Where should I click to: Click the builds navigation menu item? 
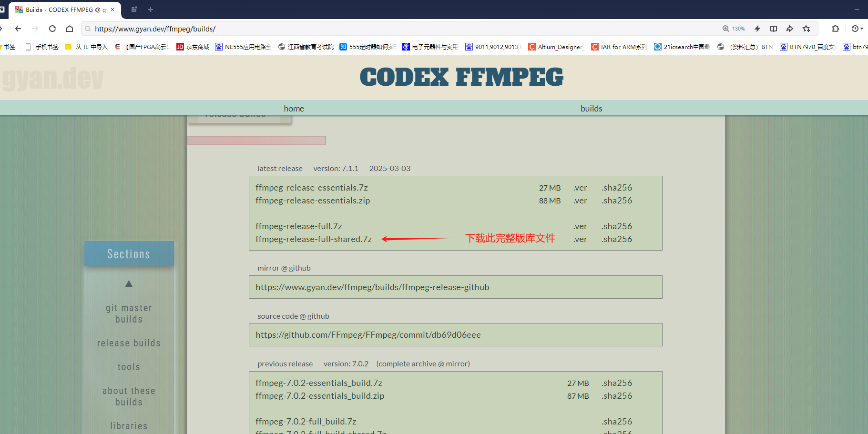tap(591, 109)
